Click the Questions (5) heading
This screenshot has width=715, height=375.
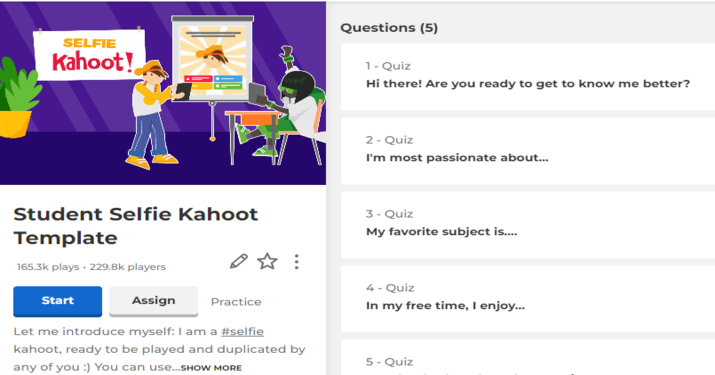[389, 27]
